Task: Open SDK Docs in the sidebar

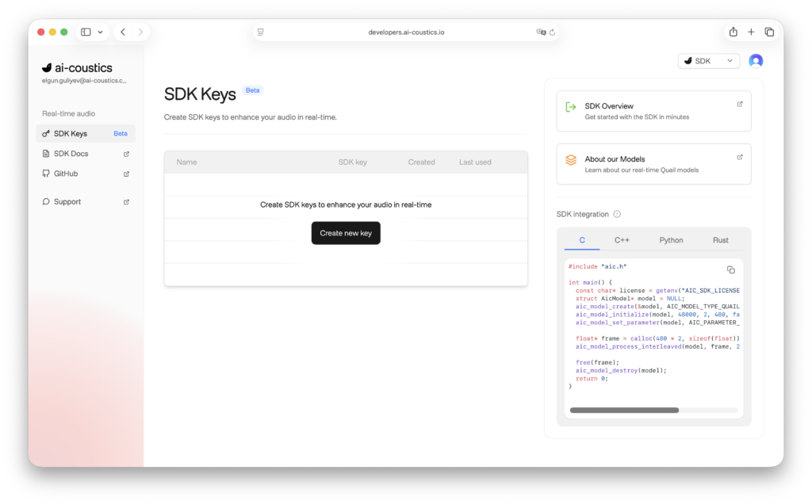Action: 71,154
